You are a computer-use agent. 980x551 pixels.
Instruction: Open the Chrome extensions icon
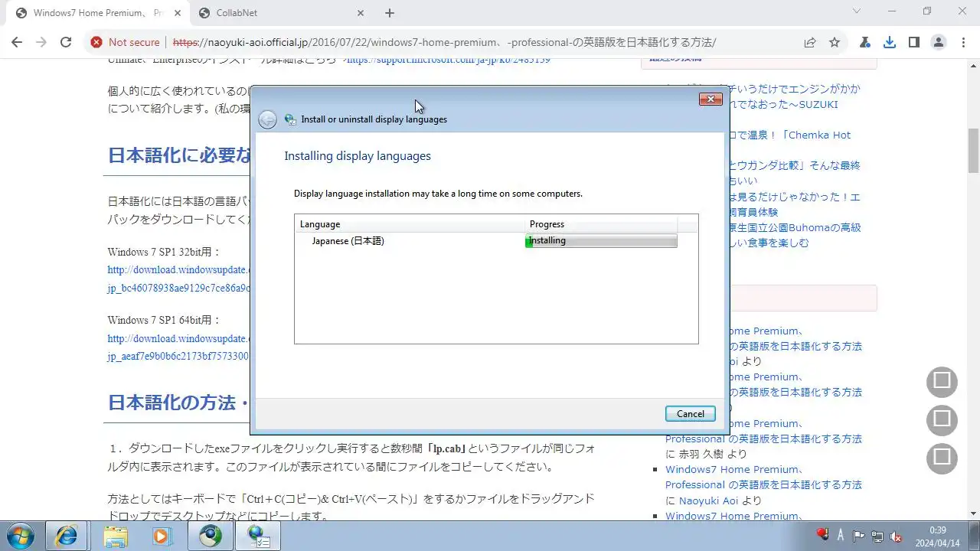click(864, 43)
